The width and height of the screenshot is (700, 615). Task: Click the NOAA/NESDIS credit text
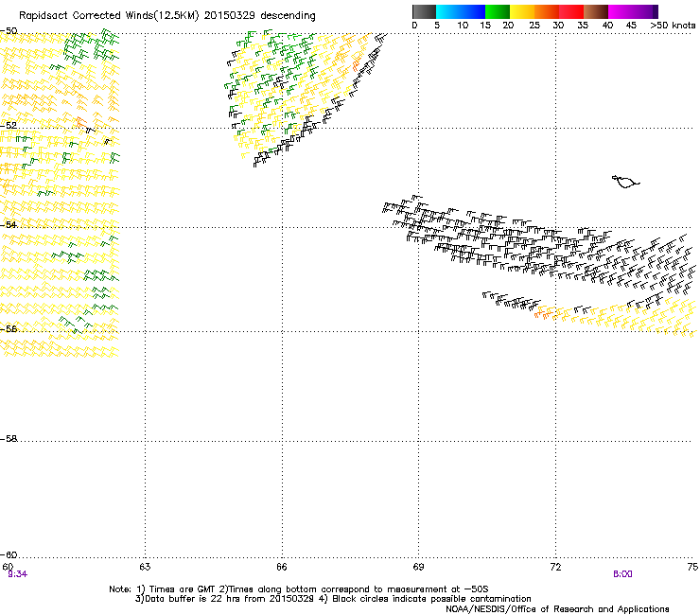tap(557, 609)
